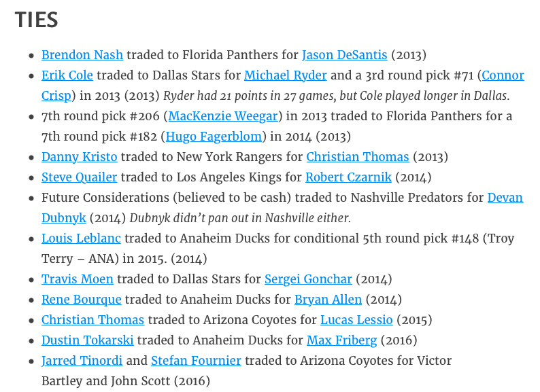Click the Hugo Fagerblom link

click(x=214, y=137)
